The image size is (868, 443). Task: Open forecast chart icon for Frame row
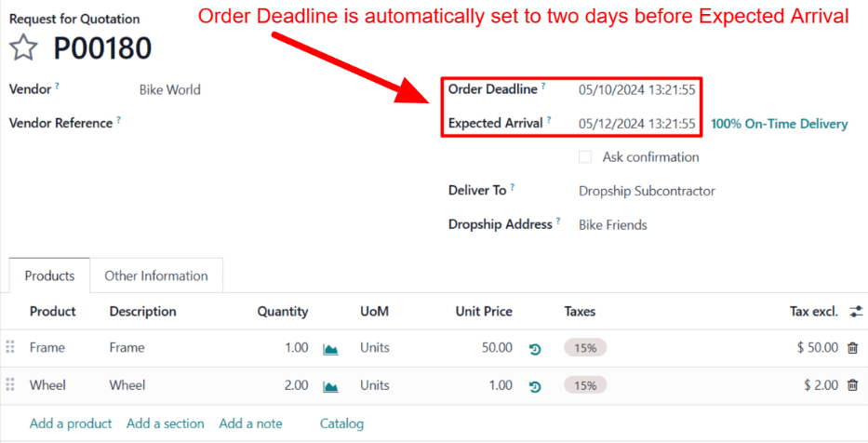click(330, 349)
